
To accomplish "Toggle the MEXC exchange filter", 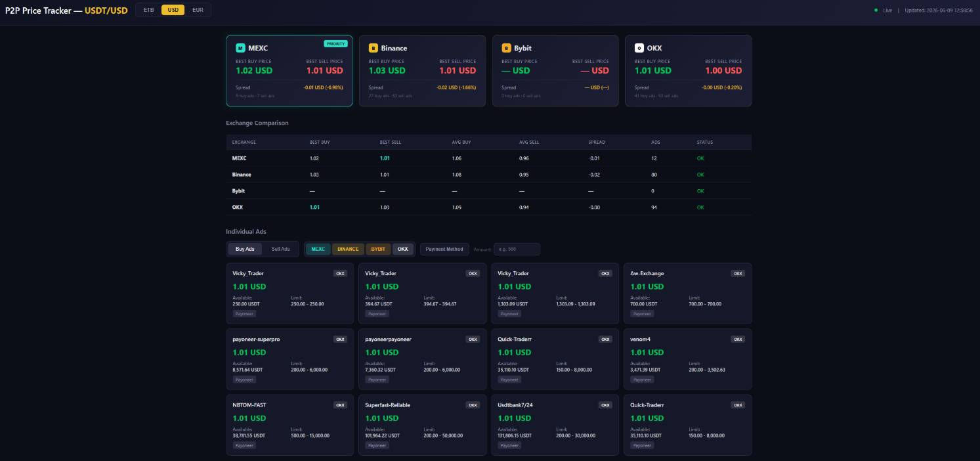I will 318,249.
